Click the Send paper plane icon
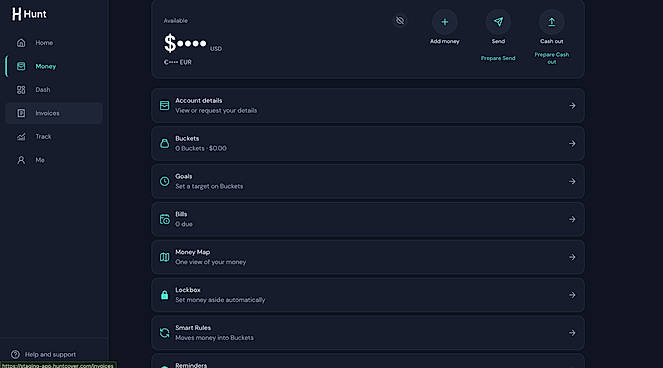This screenshot has width=663, height=368. [498, 22]
